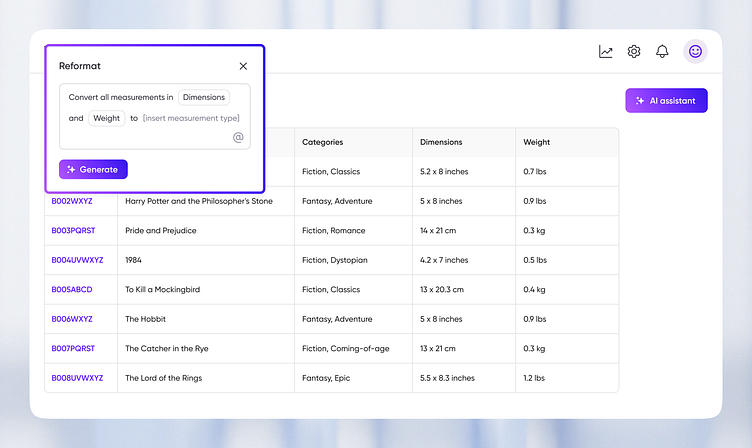The height and width of the screenshot is (448, 752).
Task: Open the smiley profile avatar
Action: 695,52
